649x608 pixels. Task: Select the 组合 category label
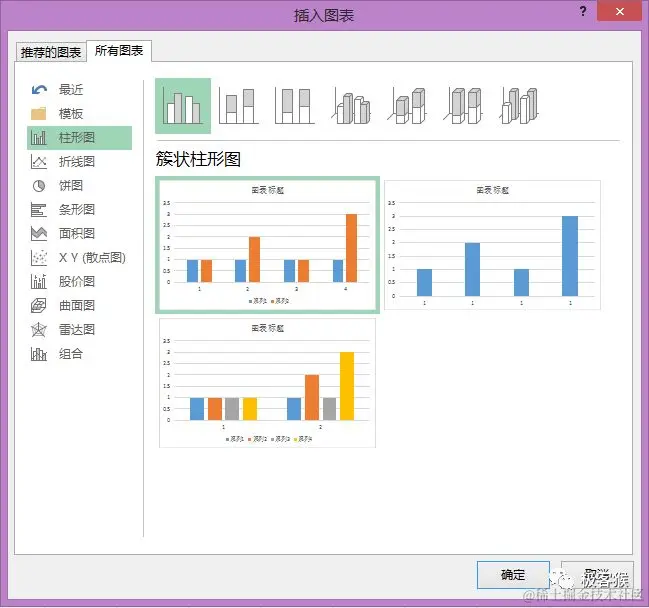[71, 353]
